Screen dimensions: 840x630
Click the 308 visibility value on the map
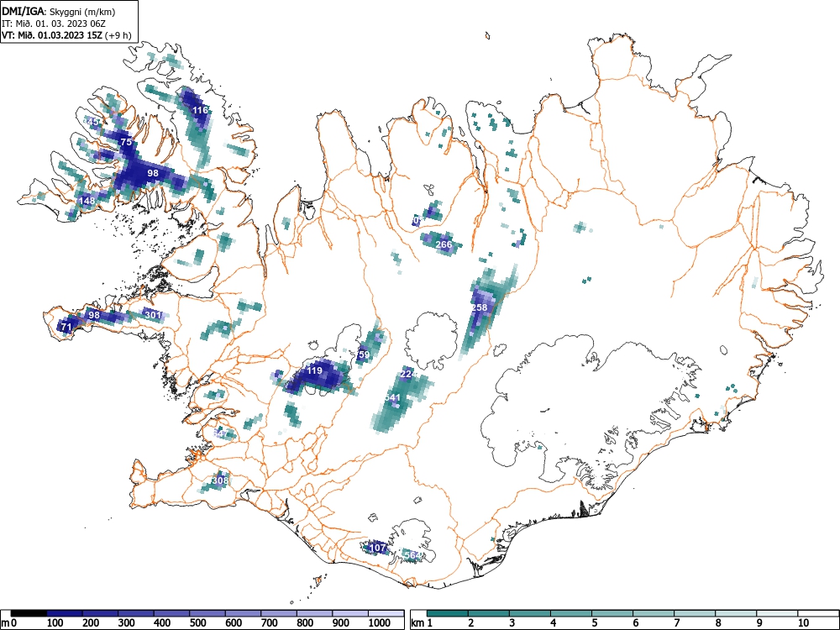click(x=221, y=480)
